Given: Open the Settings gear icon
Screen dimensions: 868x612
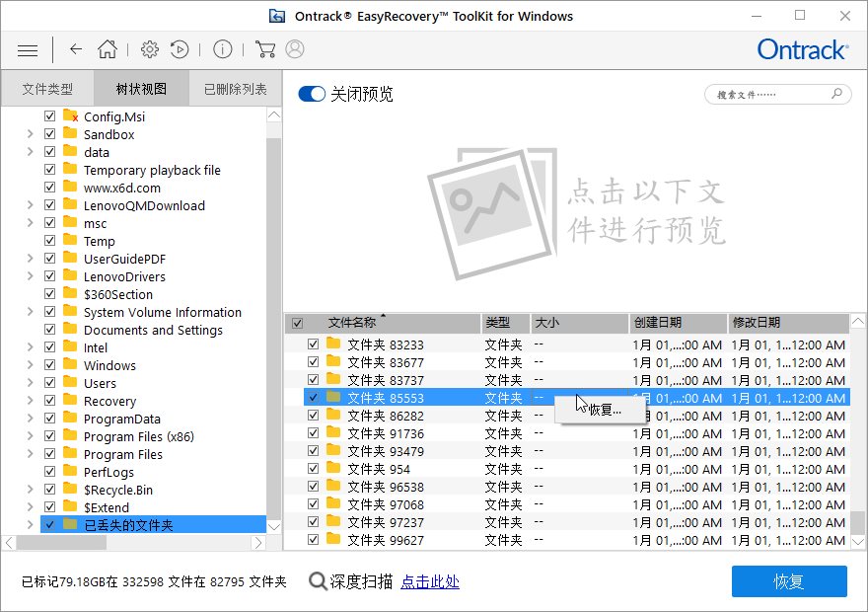Looking at the screenshot, I should 150,49.
